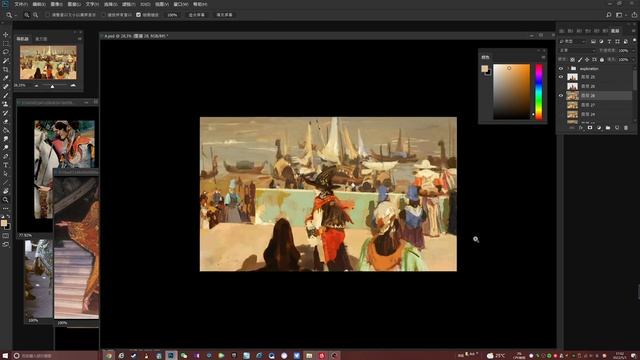Select the Brush tool
The width and height of the screenshot is (640, 360).
[x=6, y=95]
